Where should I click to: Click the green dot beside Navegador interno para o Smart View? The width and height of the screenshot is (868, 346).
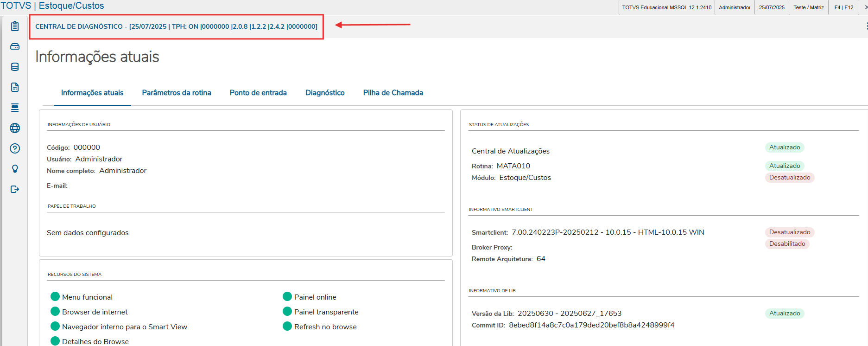(x=55, y=326)
